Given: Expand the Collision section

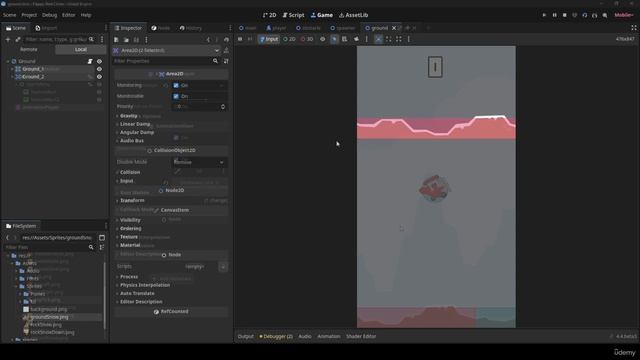Looking at the screenshot, I should pyautogui.click(x=130, y=172).
